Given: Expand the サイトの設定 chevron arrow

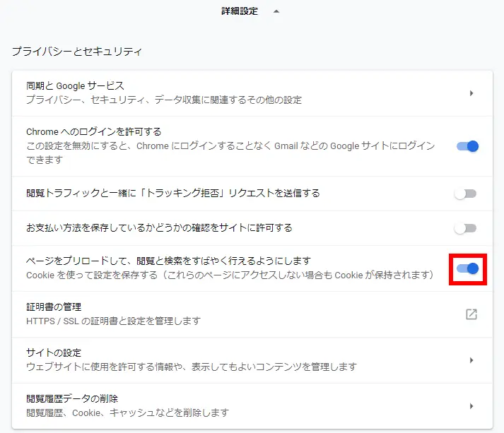Looking at the screenshot, I should click(471, 360).
